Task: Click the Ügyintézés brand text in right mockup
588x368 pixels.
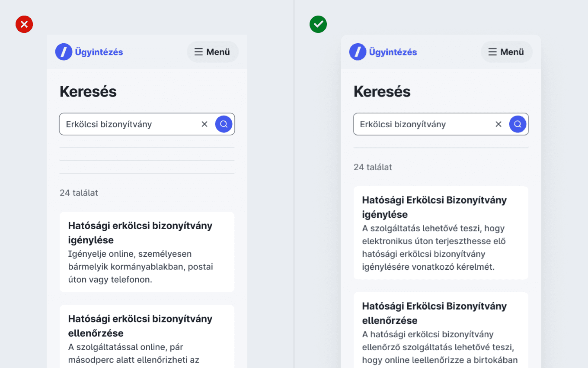Action: click(x=393, y=52)
